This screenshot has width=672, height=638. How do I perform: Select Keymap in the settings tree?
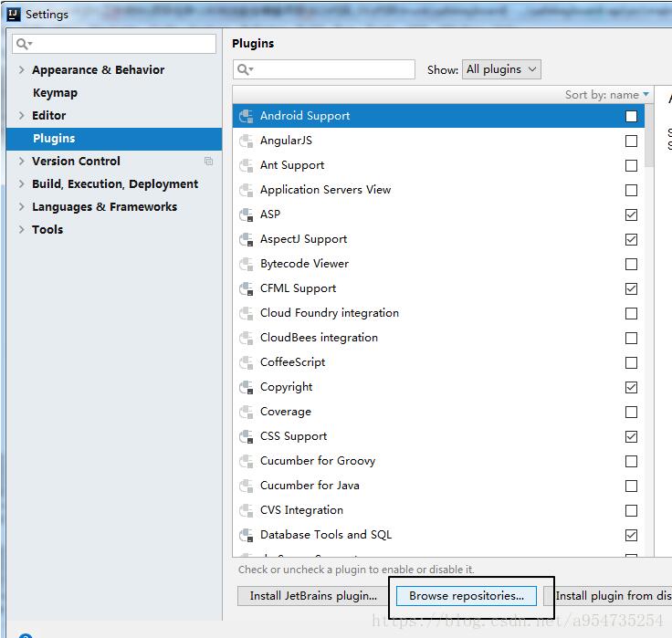tap(55, 93)
